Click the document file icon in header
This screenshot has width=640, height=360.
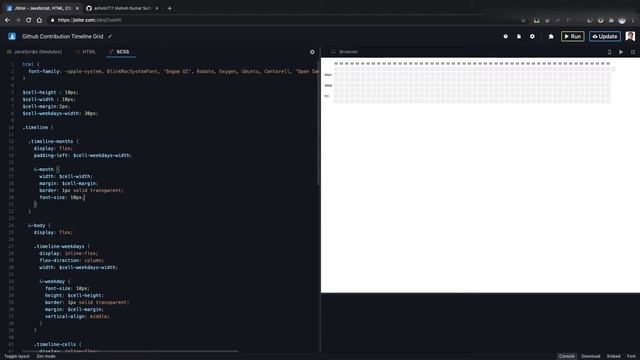pyautogui.click(x=519, y=36)
